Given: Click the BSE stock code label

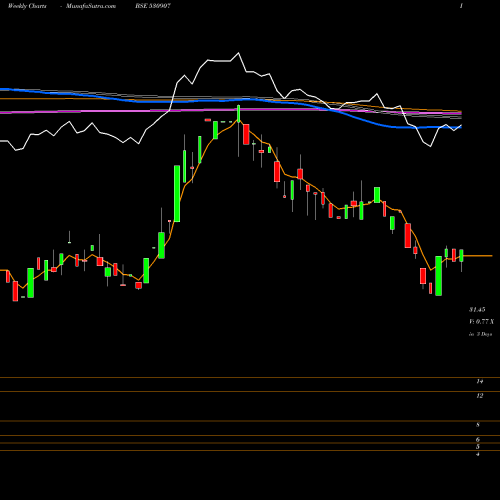Looking at the screenshot, I should (153, 6).
